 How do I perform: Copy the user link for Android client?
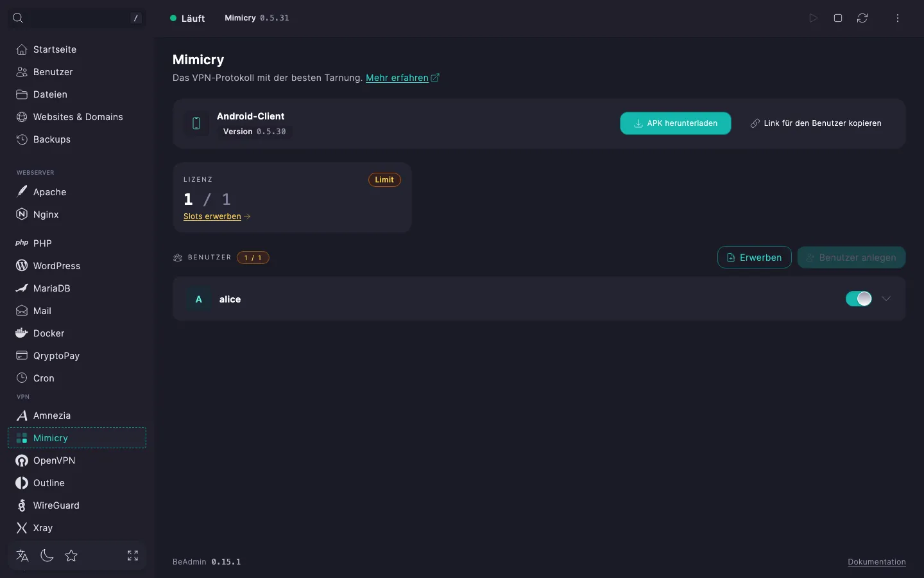816,123
